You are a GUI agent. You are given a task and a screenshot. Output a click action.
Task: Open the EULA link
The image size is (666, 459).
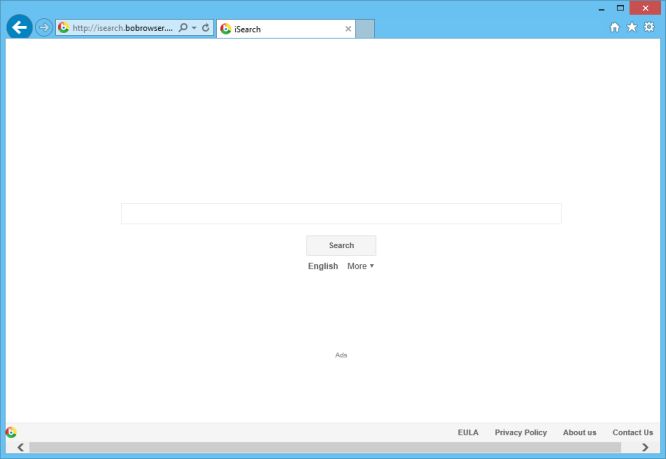pos(468,432)
